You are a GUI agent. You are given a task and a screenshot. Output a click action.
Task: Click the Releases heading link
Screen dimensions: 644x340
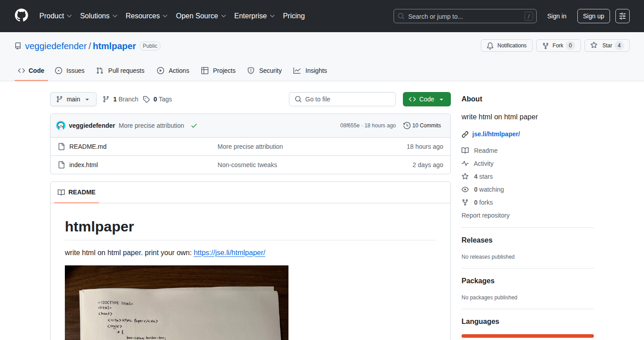click(x=477, y=240)
